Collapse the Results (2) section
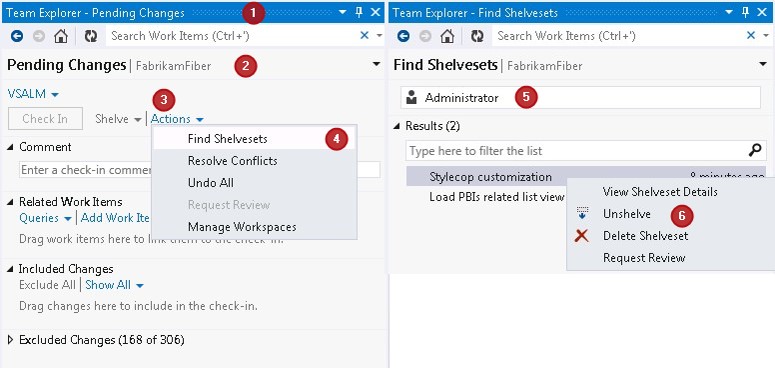This screenshot has height=370, width=775. click(x=397, y=126)
